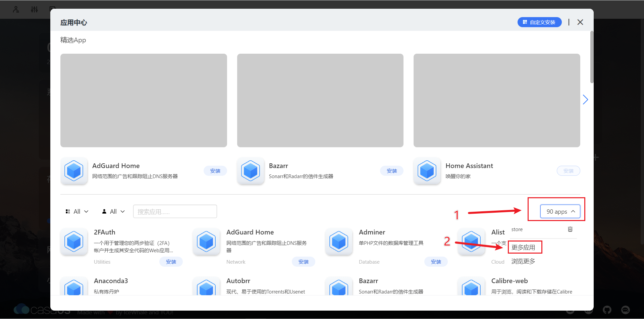Install AdGuard Home from list

(304, 262)
